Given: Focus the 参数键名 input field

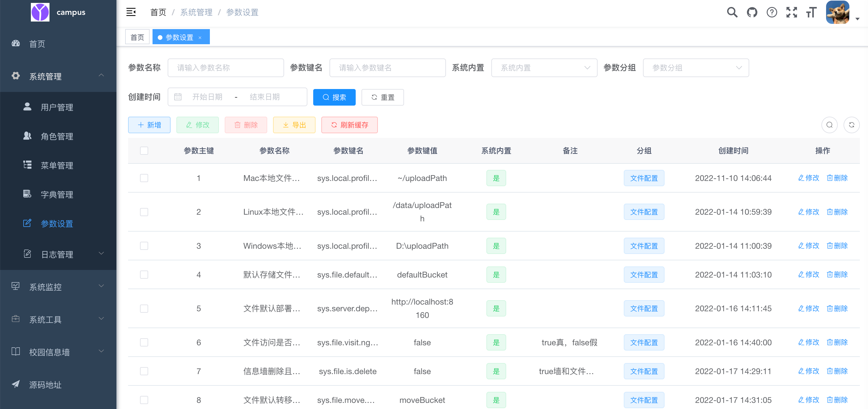Looking at the screenshot, I should pyautogui.click(x=387, y=68).
